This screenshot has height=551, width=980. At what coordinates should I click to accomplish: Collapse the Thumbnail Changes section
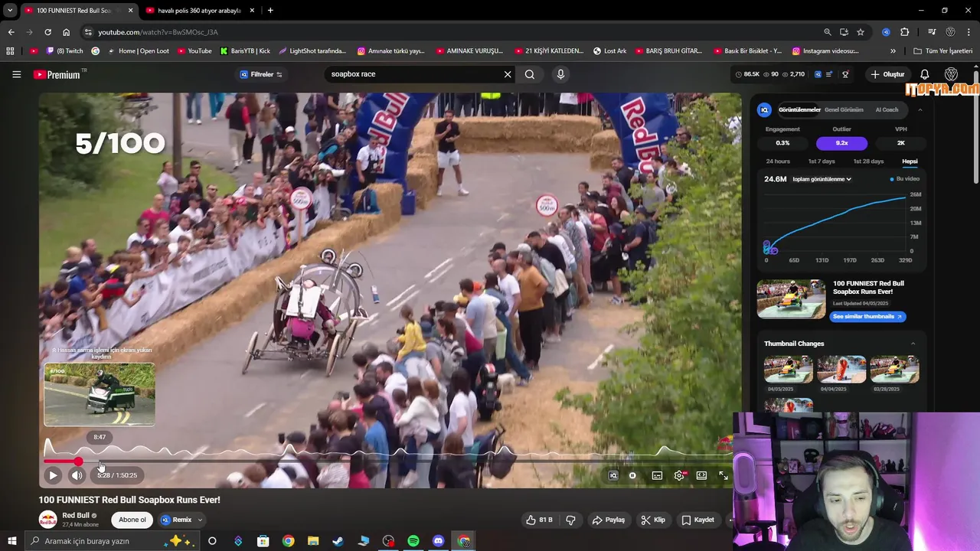point(913,344)
